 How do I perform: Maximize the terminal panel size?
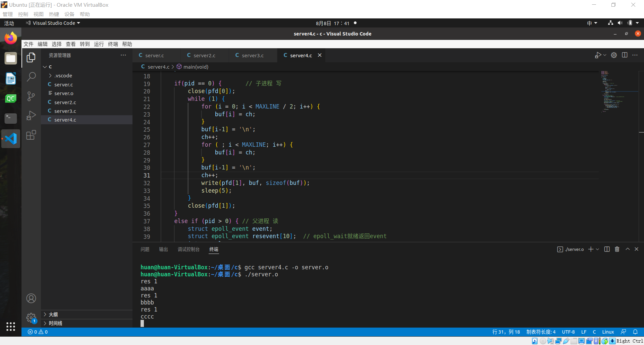(x=628, y=249)
